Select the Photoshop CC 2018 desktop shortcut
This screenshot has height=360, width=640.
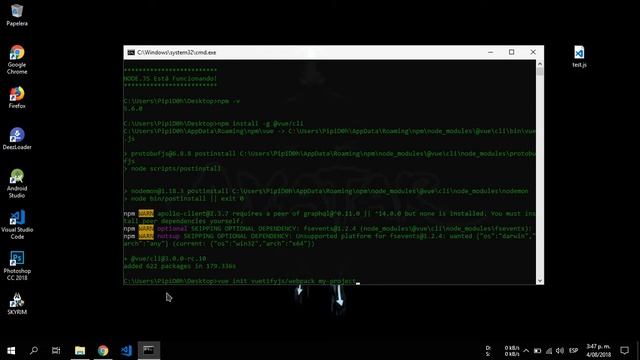(17, 266)
